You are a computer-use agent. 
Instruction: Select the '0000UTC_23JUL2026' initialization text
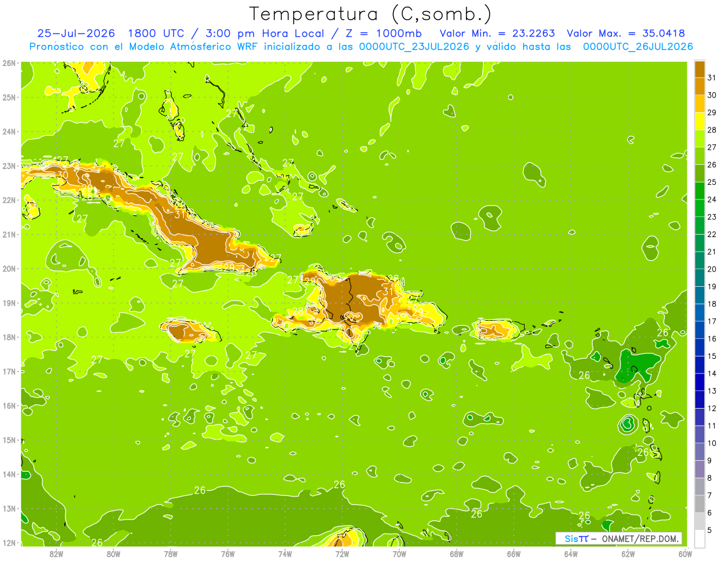point(414,47)
